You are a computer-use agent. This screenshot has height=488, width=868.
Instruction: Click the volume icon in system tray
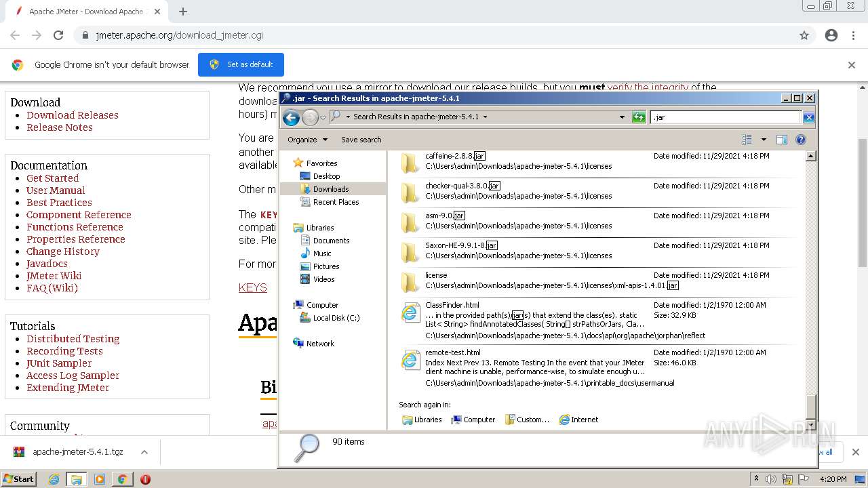(x=770, y=479)
